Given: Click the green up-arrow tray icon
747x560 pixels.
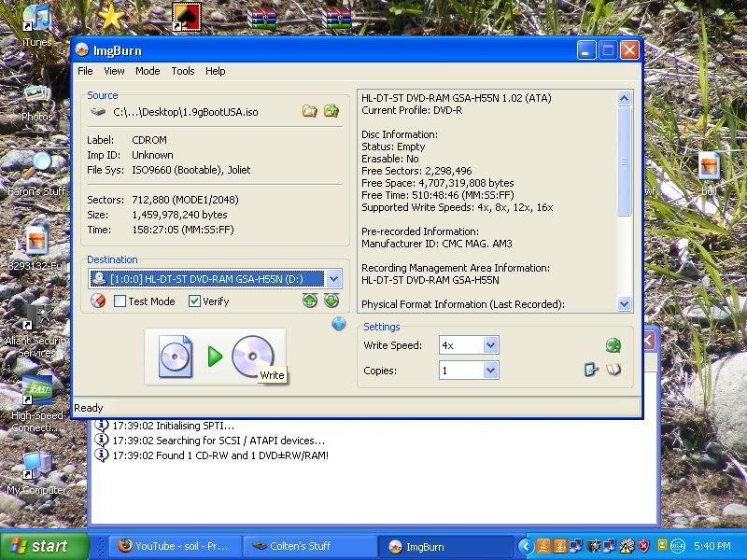Looking at the screenshot, I should click(310, 301).
